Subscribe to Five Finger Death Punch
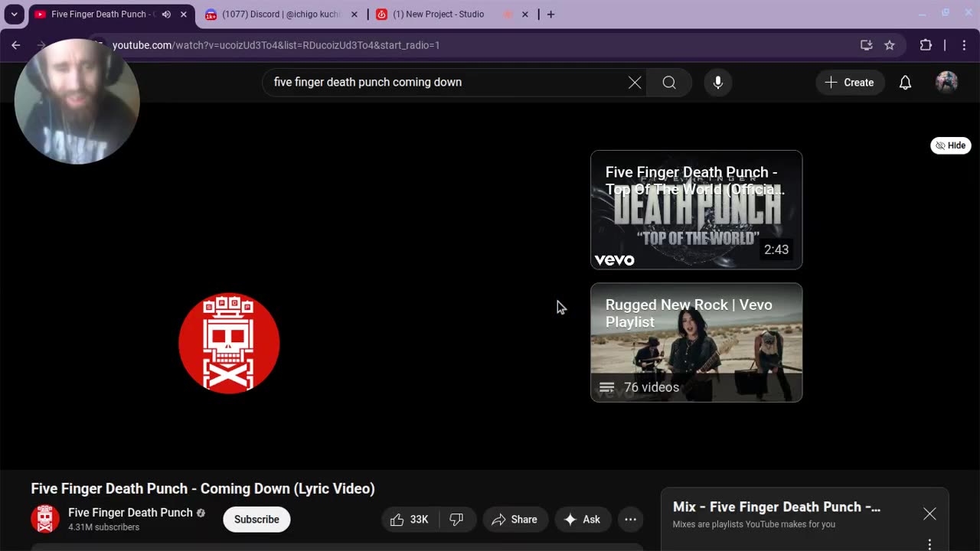 pyautogui.click(x=256, y=520)
